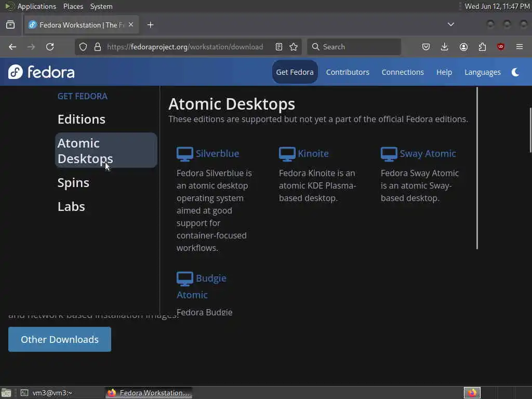The height and width of the screenshot is (399, 532).
Task: Click Fedora Workstation taskbar entry
Action: click(x=149, y=393)
